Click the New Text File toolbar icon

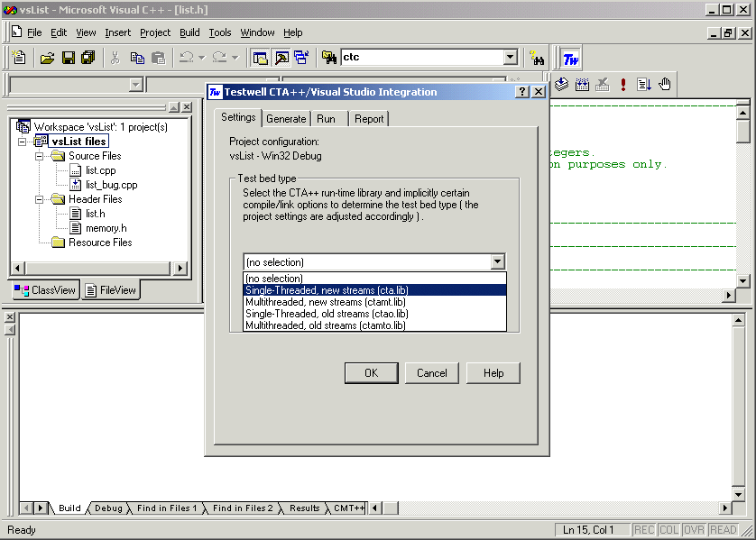click(20, 58)
